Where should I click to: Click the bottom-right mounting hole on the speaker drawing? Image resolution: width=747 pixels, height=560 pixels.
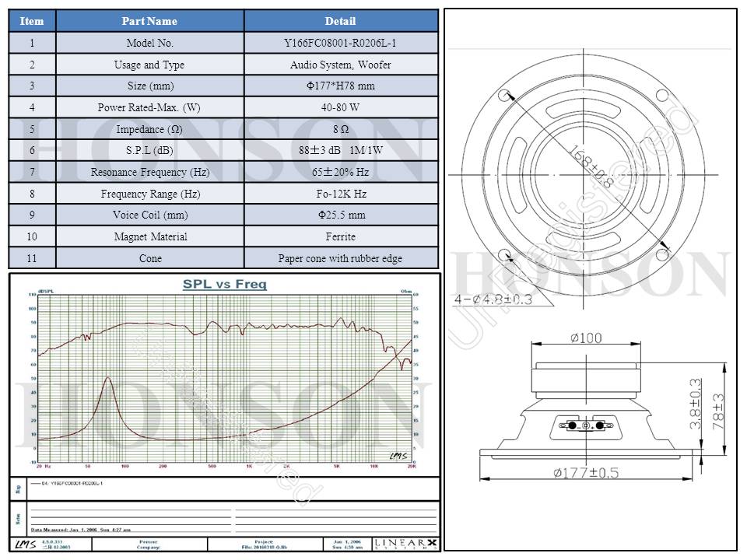[663, 254]
